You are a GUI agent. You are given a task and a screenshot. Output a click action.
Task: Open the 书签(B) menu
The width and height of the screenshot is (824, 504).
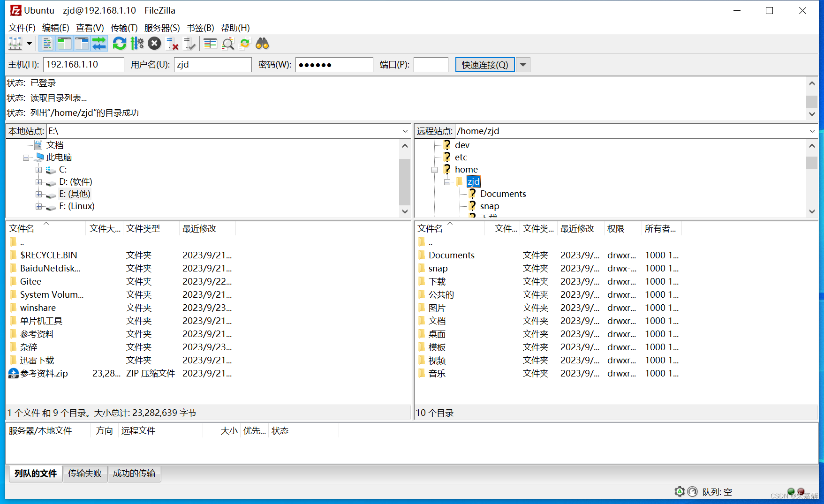(x=200, y=28)
